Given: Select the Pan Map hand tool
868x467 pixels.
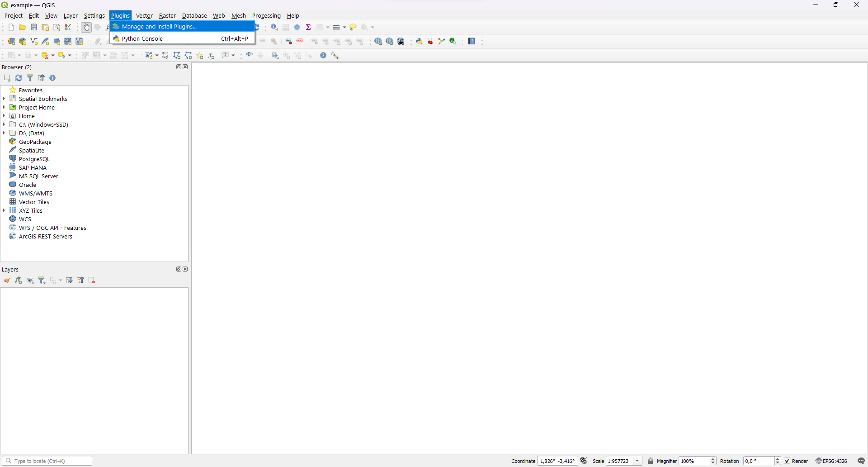Looking at the screenshot, I should (x=86, y=27).
